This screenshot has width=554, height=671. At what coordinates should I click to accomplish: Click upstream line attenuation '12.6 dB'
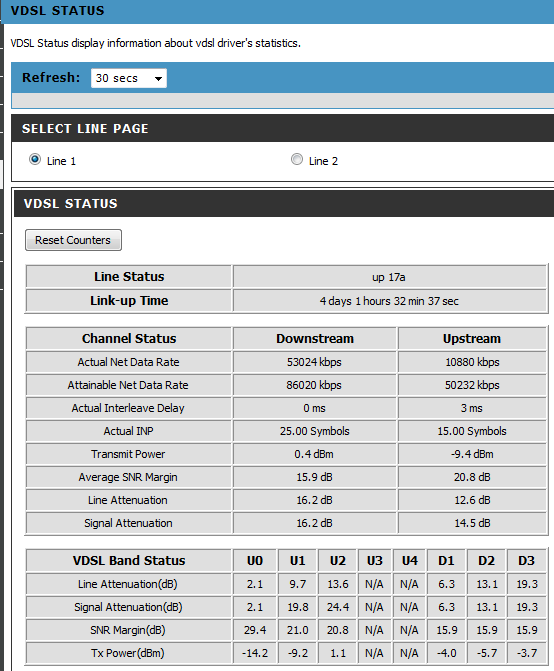click(472, 500)
